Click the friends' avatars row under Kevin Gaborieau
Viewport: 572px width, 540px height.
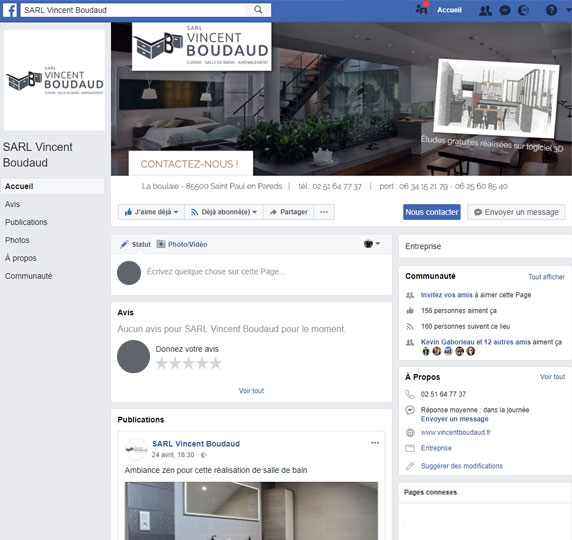click(x=448, y=351)
